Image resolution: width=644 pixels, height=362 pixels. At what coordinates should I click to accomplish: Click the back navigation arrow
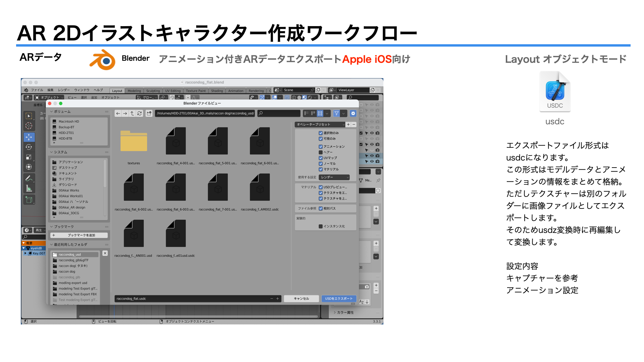coord(118,113)
